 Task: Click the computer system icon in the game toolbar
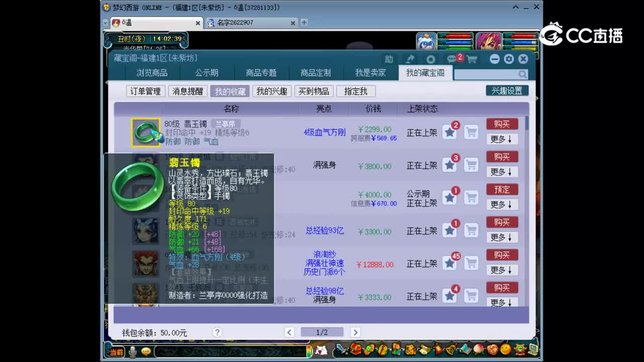[x=533, y=349]
